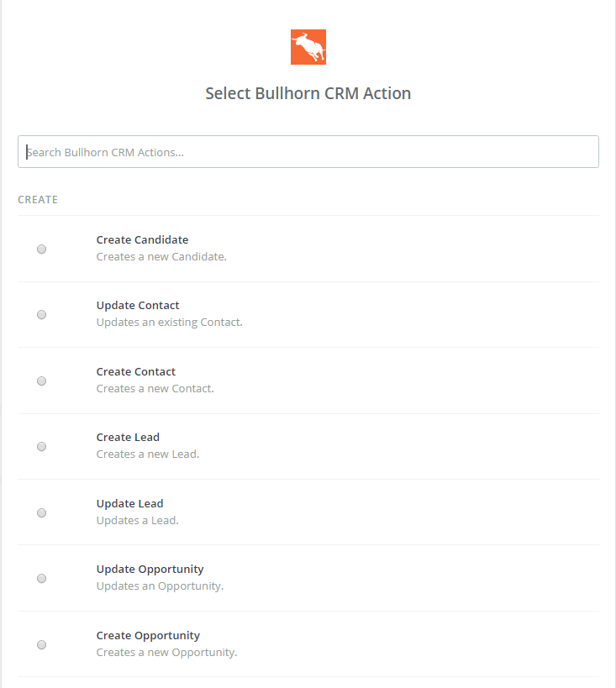This screenshot has width=616, height=688.
Task: Click the CREATE section header
Action: click(x=38, y=200)
